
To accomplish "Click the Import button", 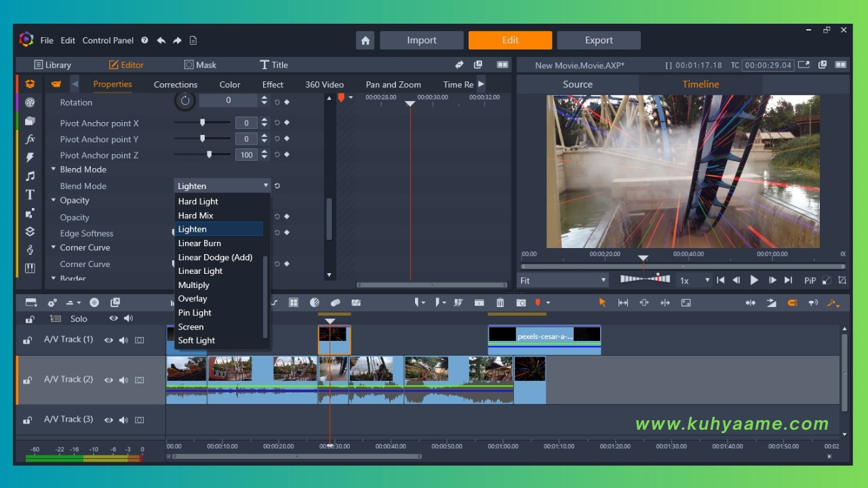I will [x=422, y=40].
